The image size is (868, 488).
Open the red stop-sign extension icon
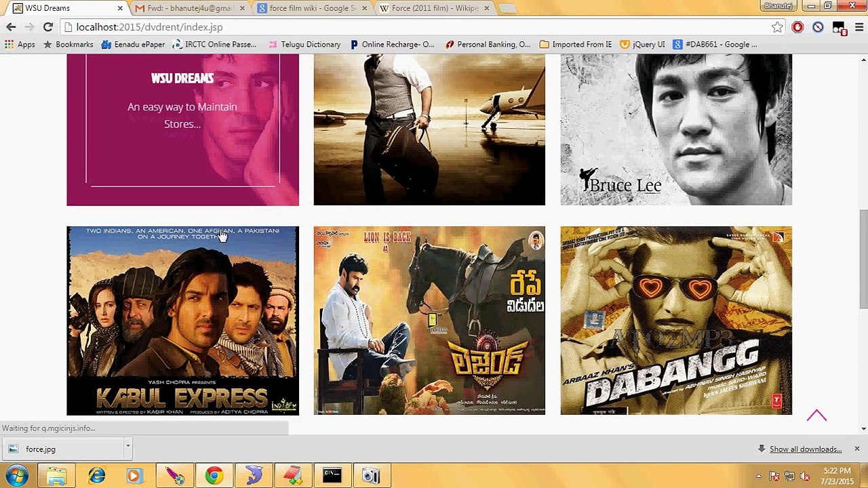point(797,27)
